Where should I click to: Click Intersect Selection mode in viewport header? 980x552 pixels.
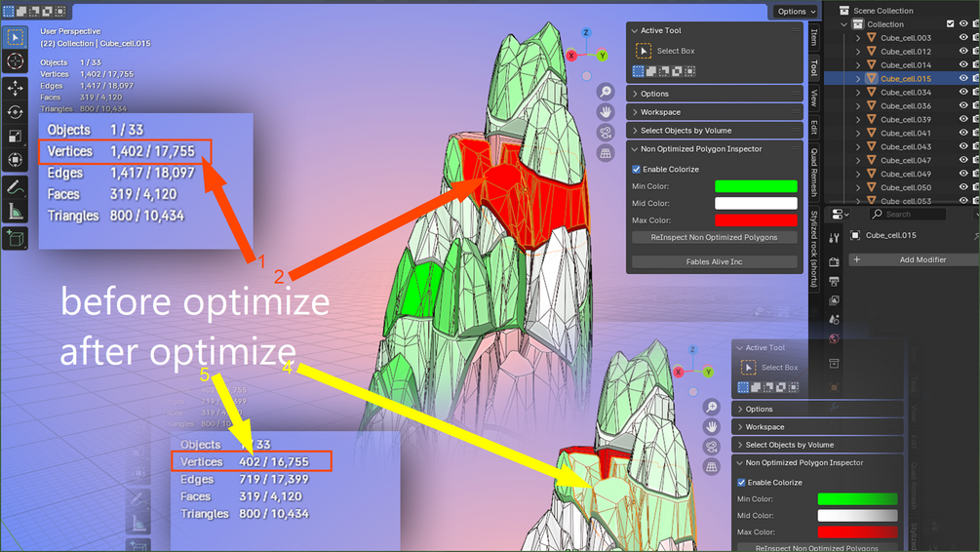pyautogui.click(x=60, y=12)
